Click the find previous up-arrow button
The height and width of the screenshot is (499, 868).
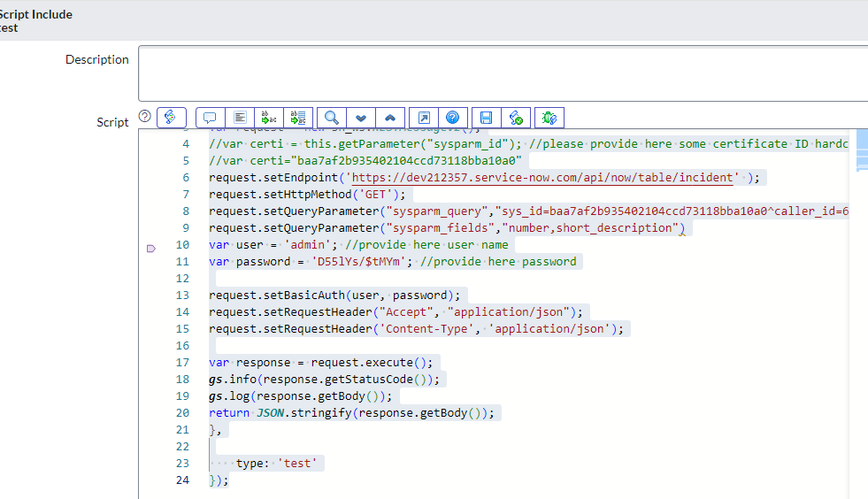click(x=390, y=118)
